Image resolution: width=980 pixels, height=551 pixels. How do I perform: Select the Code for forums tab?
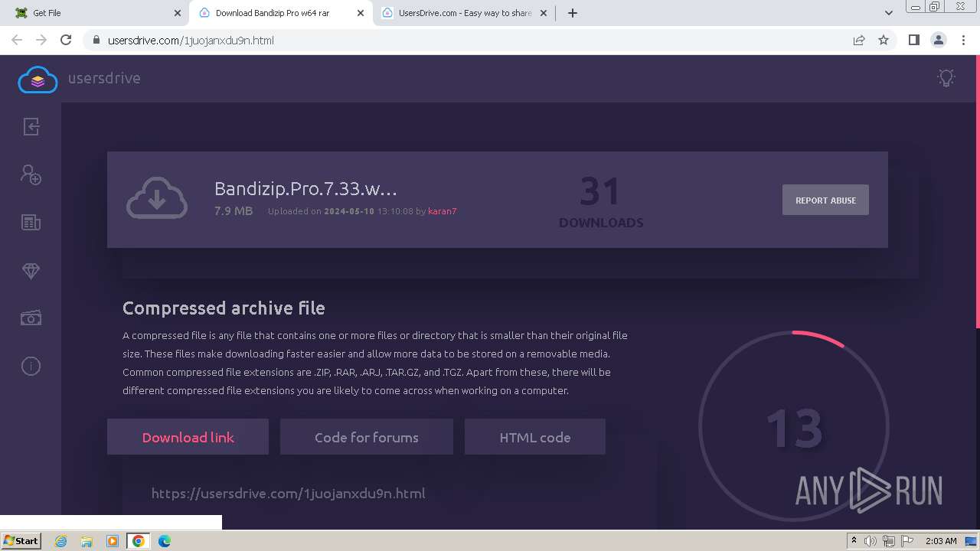(366, 437)
